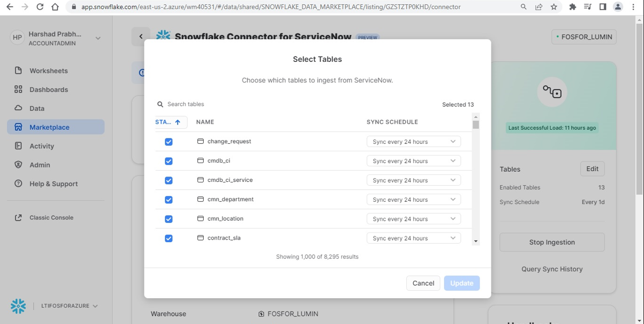Click the table icon beside contract_sla
This screenshot has width=644, height=324.
pos(200,237)
